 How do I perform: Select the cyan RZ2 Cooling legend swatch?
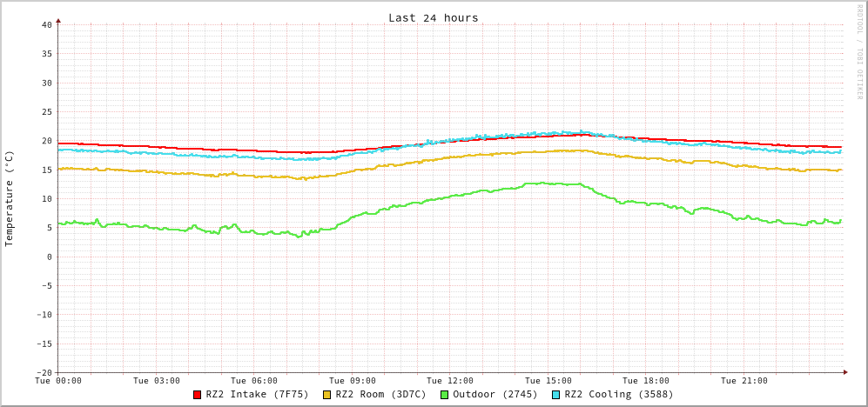tap(556, 395)
